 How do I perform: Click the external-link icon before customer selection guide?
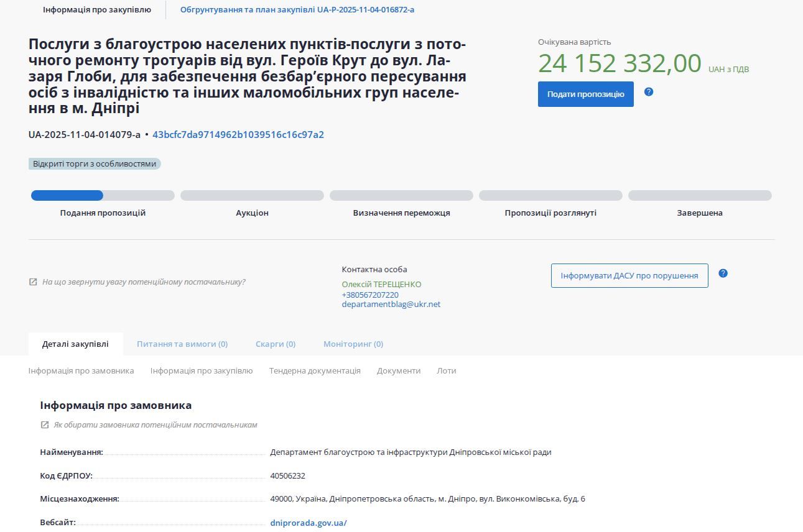click(x=44, y=424)
